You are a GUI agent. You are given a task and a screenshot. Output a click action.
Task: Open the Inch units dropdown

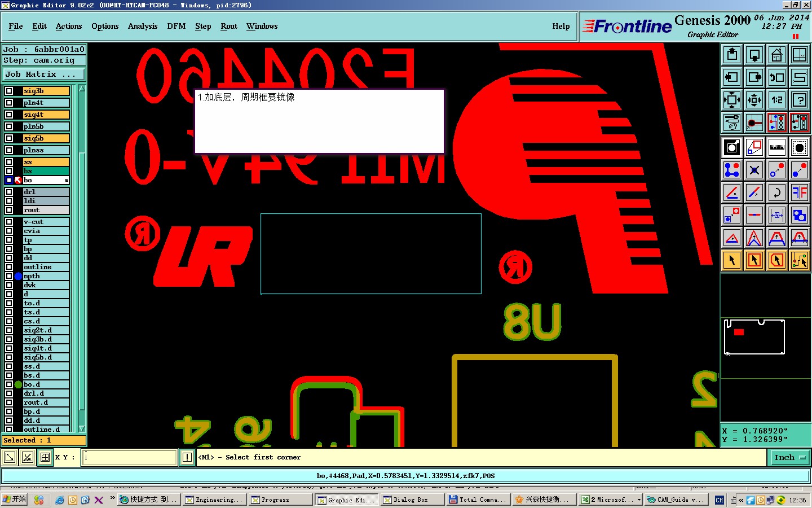tap(789, 458)
